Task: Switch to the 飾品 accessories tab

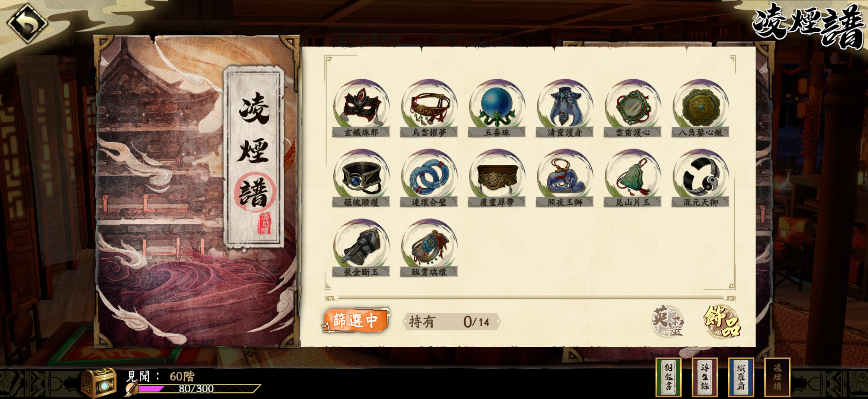Action: [722, 322]
